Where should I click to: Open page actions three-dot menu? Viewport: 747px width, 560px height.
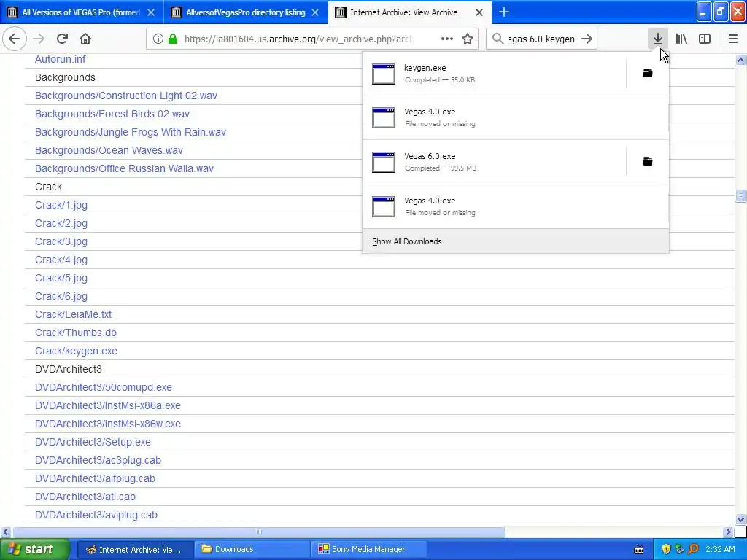(447, 39)
